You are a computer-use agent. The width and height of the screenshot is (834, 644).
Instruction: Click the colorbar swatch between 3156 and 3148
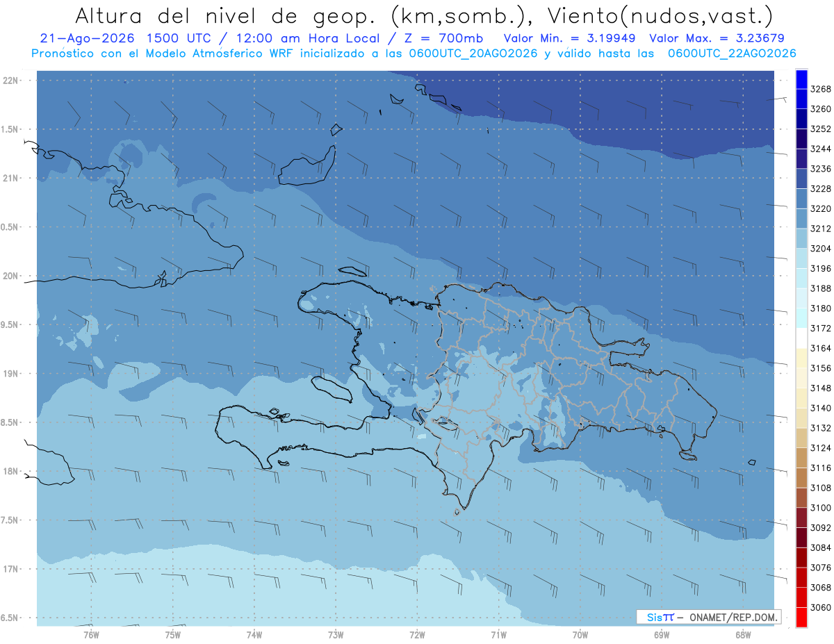[801, 378]
